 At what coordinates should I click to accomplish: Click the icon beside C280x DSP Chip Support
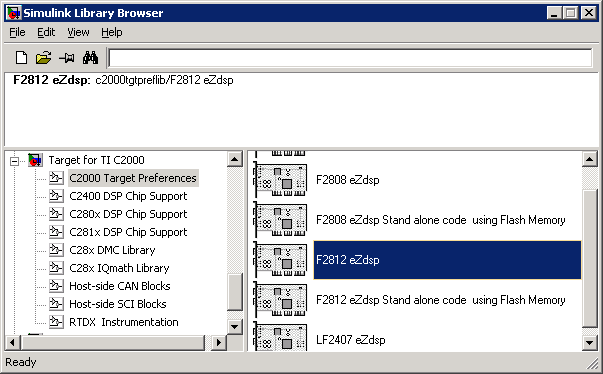click(x=56, y=214)
